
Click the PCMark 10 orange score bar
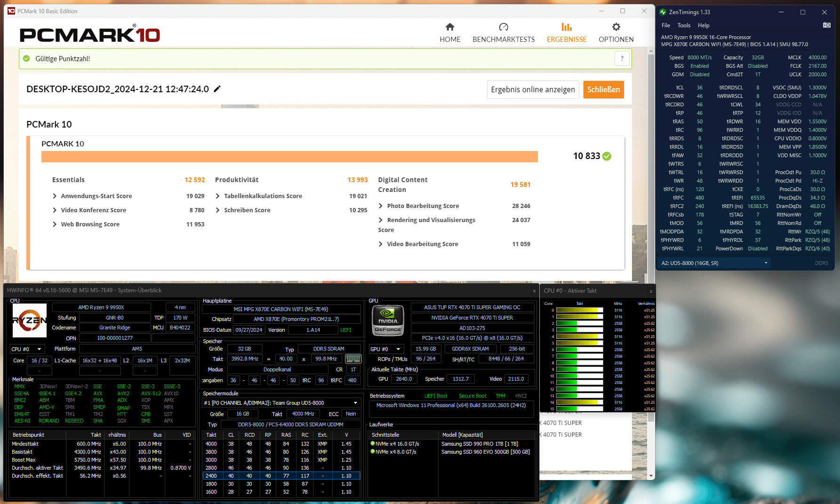click(289, 157)
